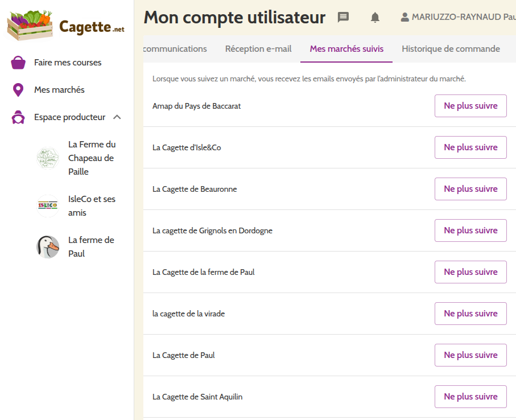Collapse the Espace producteur section

[x=117, y=117]
